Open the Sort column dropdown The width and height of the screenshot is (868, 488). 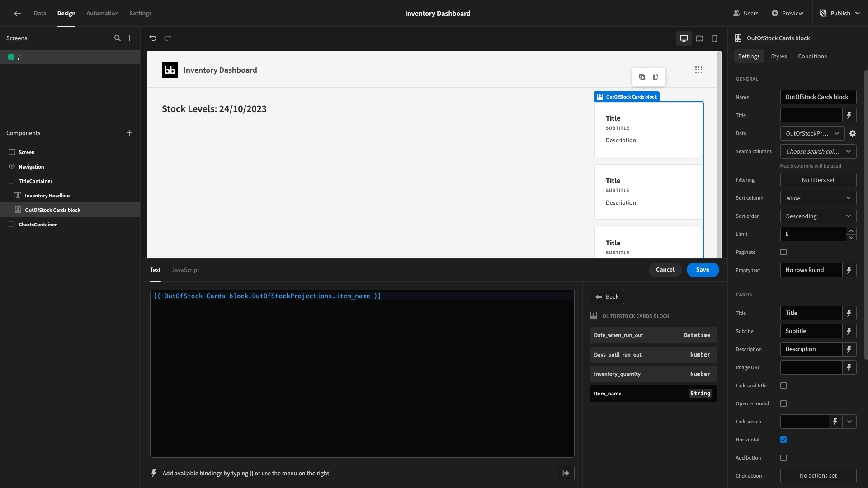pos(818,198)
